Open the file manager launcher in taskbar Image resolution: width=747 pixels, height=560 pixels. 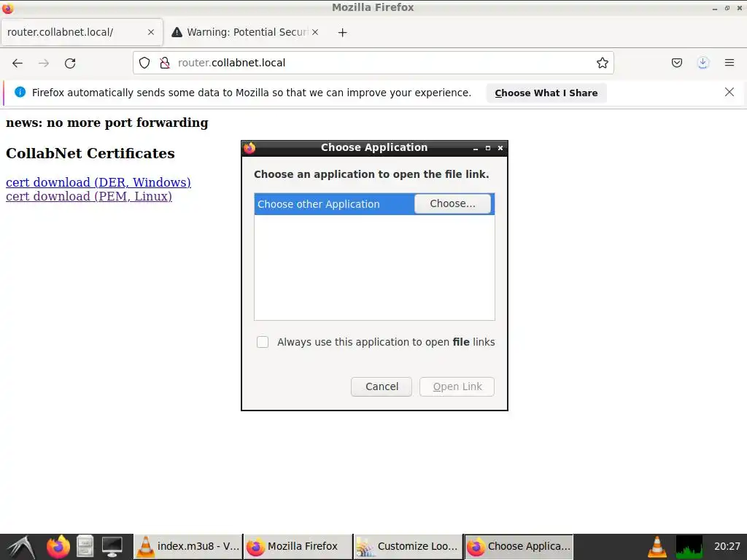[85, 547]
